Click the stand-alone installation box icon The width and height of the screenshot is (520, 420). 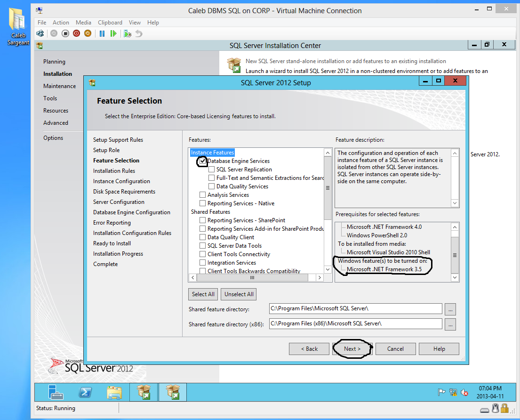click(x=234, y=65)
